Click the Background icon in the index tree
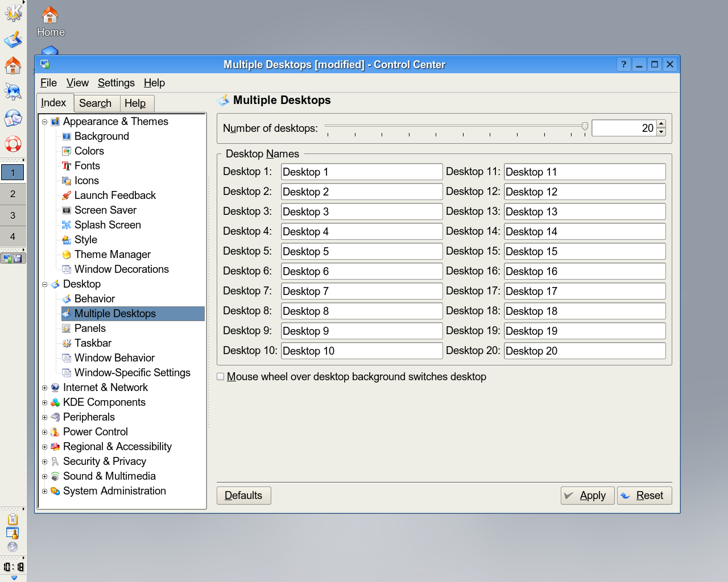This screenshot has width=728, height=582. click(x=67, y=136)
